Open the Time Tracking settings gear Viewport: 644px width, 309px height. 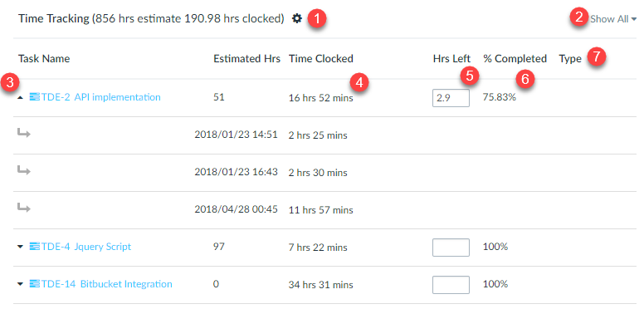click(297, 18)
